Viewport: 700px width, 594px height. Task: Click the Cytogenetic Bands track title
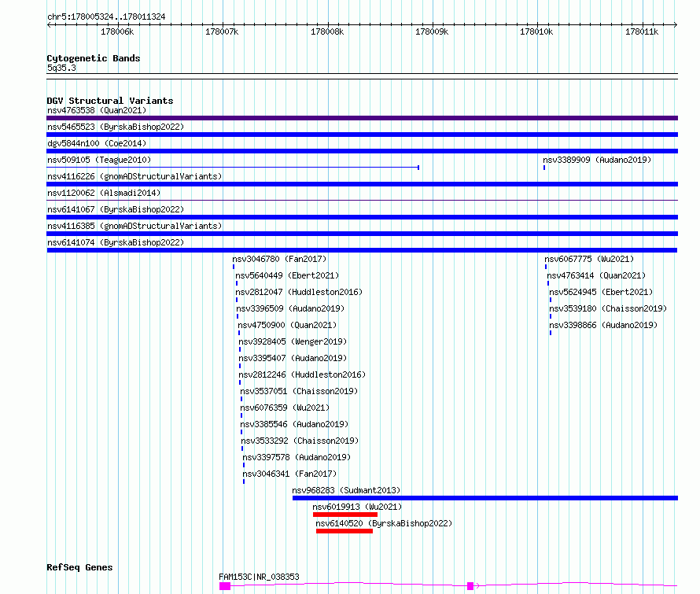[x=94, y=58]
